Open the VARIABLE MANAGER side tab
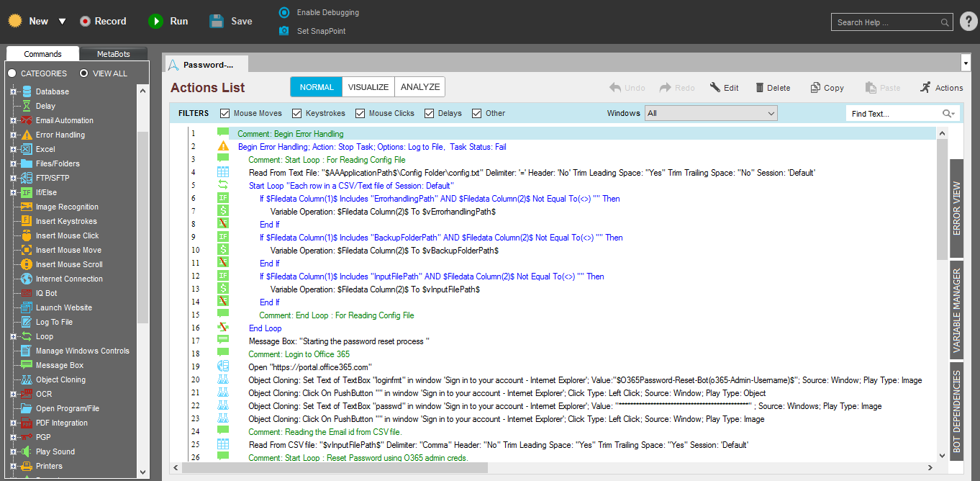The height and width of the screenshot is (481, 980). pos(956,310)
